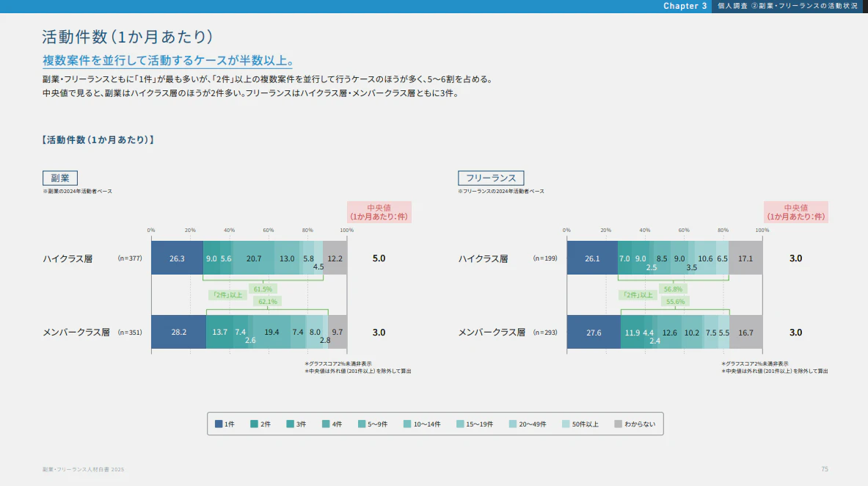Click the chart heading 【活動件数(1か月あたり)】
This screenshot has height=486, width=868.
point(98,139)
